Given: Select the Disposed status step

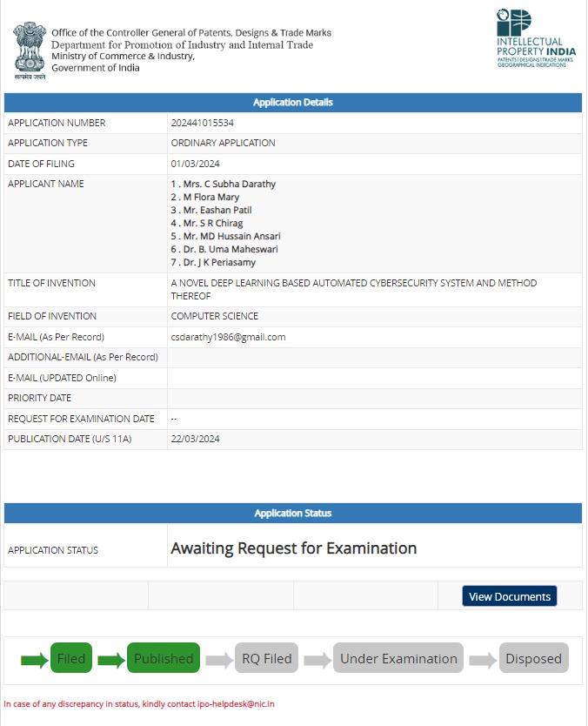Looking at the screenshot, I should click(x=533, y=658).
